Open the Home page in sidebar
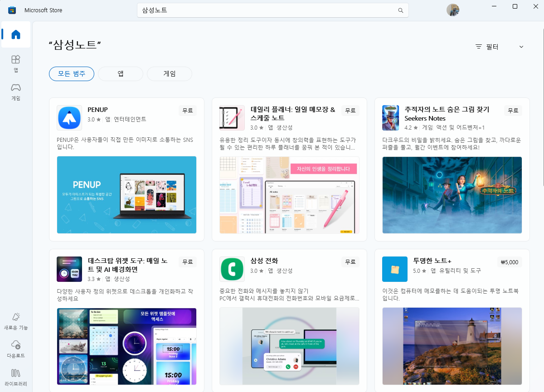 pyautogui.click(x=16, y=34)
